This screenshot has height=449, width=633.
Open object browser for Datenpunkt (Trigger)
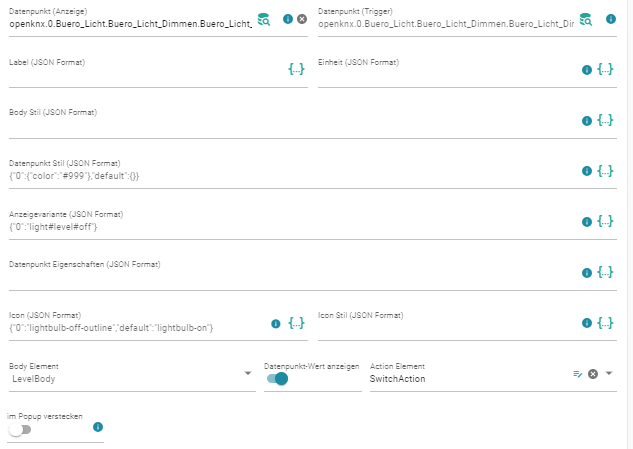(586, 19)
